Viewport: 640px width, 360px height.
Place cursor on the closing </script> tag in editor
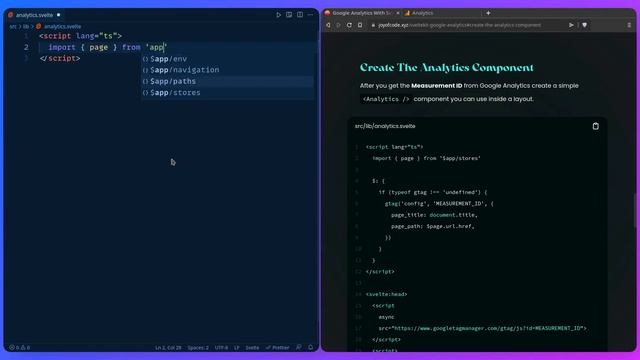60,58
